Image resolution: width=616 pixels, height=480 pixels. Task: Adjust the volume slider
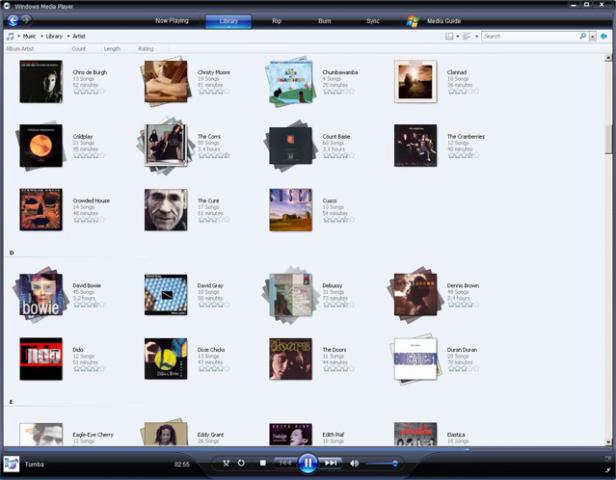[x=381, y=464]
